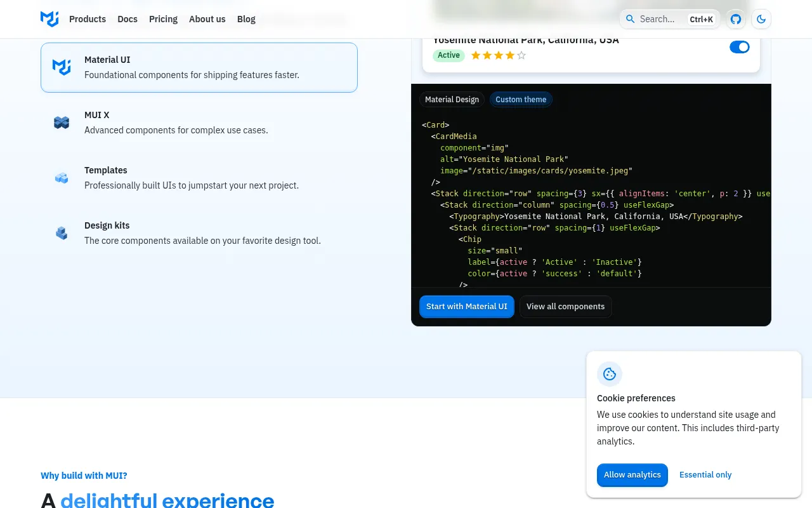Click the Typography code line with California, USA
The height and width of the screenshot is (508, 812).
[x=596, y=217]
